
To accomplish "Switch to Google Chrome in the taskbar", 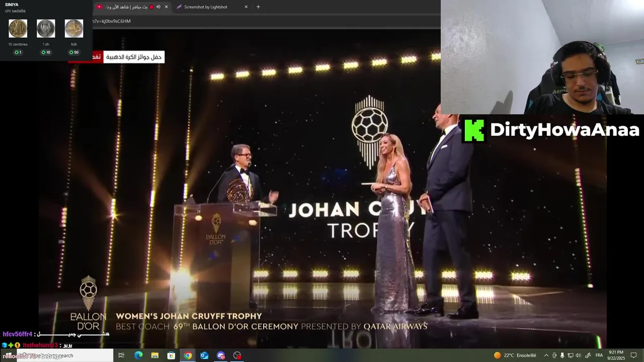I will pyautogui.click(x=188, y=355).
